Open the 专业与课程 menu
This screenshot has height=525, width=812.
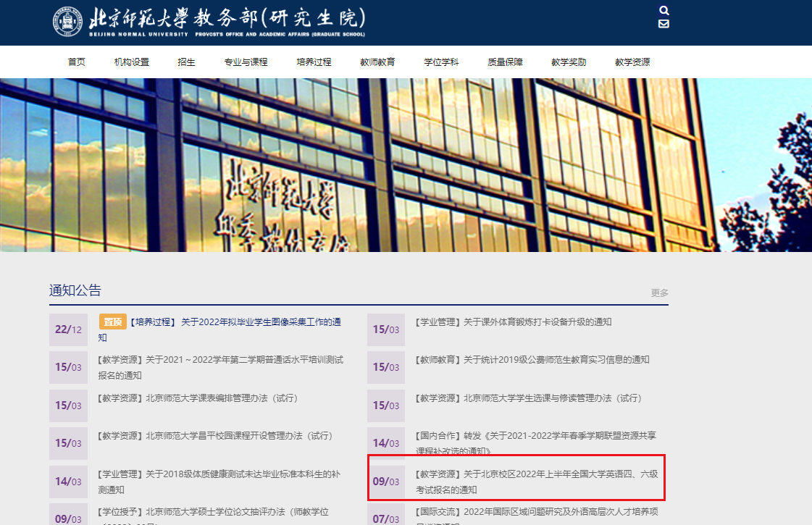(x=246, y=62)
